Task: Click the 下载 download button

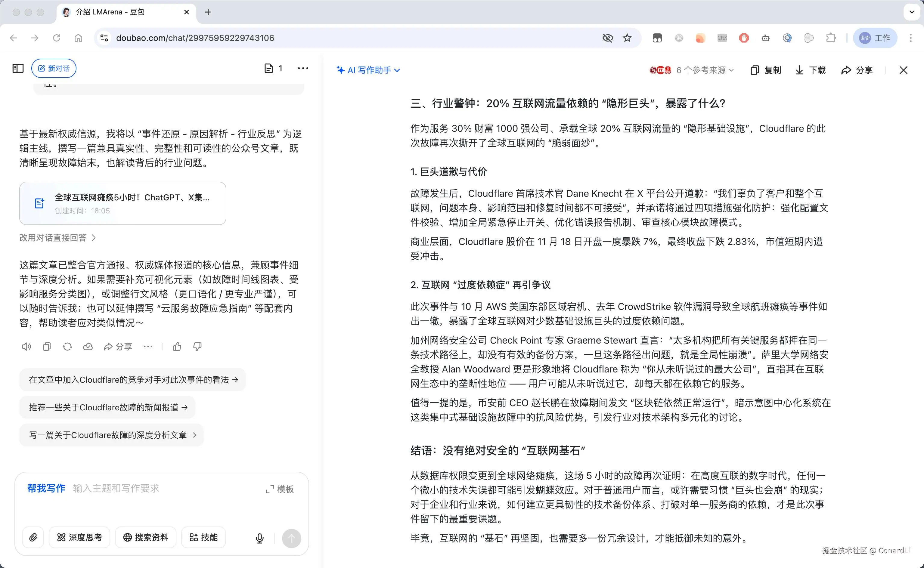Action: (x=811, y=70)
